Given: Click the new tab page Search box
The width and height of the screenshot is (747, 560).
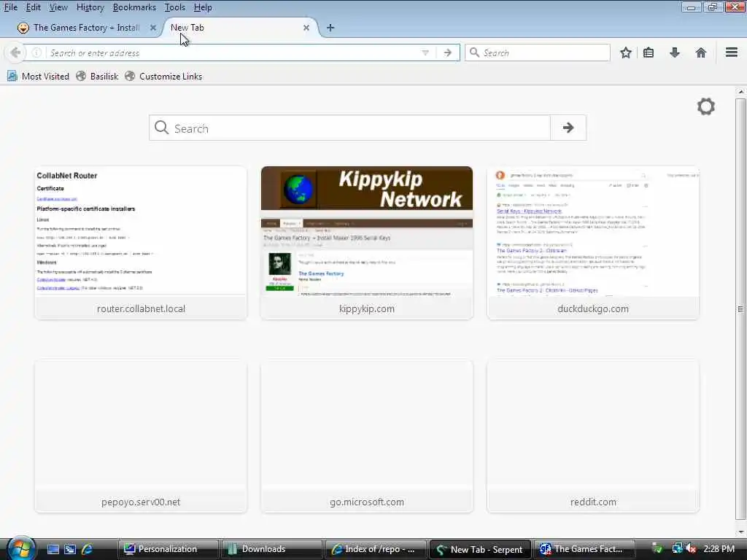Looking at the screenshot, I should click(x=350, y=128).
